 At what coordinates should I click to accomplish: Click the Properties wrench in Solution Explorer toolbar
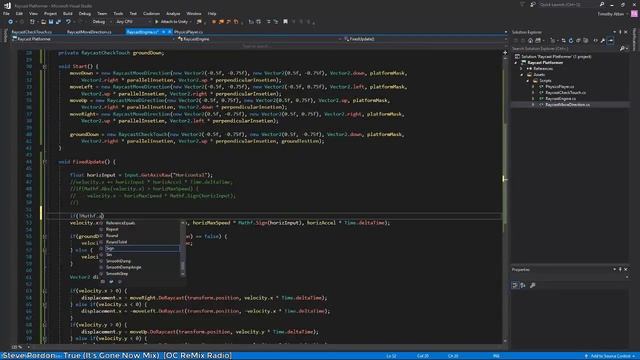(x=603, y=40)
